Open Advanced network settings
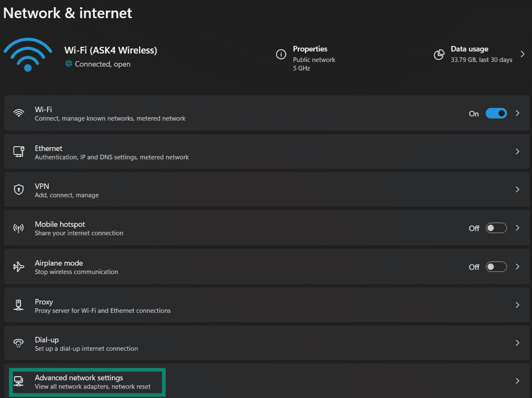The image size is (532, 398). click(87, 382)
